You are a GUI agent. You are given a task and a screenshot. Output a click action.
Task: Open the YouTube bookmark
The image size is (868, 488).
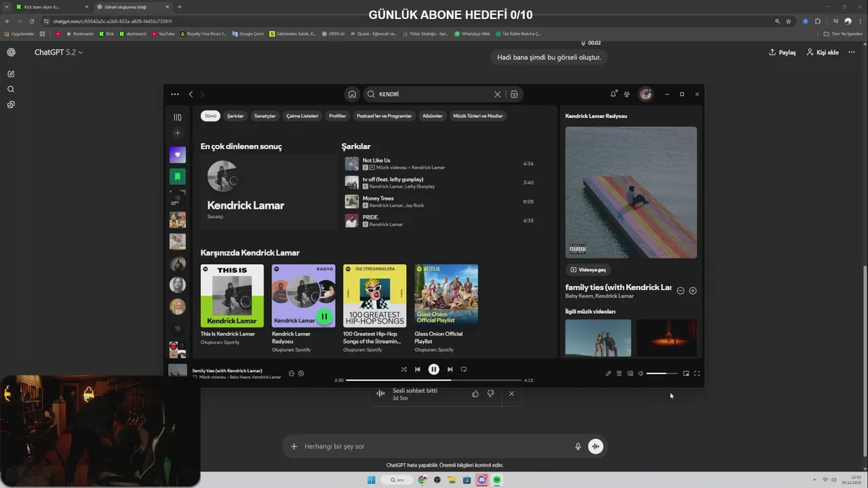163,33
